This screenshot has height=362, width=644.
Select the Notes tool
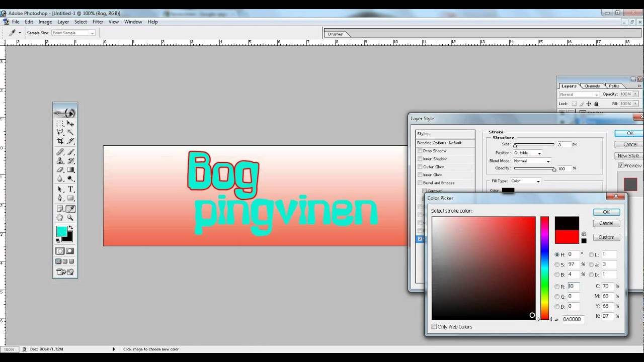point(60,209)
